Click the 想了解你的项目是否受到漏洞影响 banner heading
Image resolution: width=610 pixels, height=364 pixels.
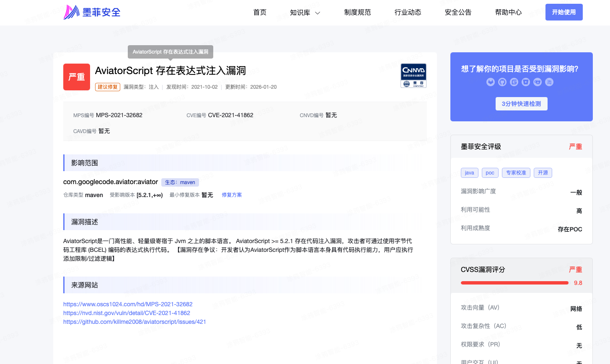(x=520, y=69)
